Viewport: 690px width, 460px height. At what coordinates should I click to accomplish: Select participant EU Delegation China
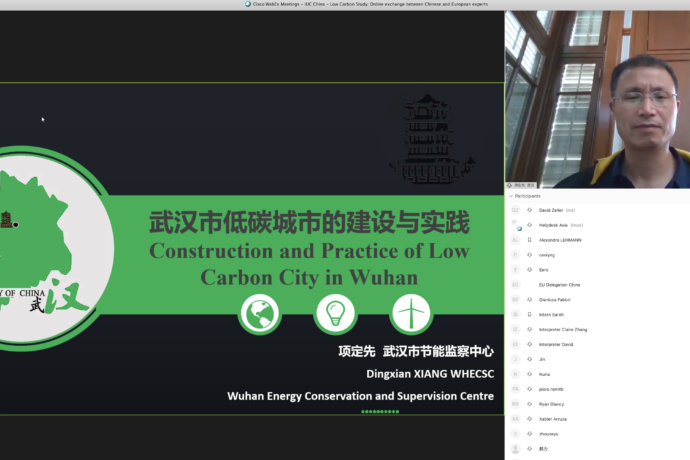(x=559, y=285)
